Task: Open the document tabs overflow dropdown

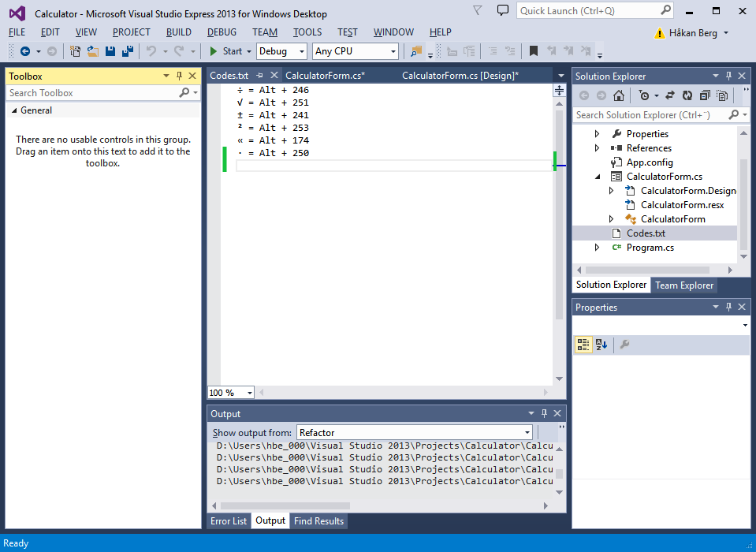Action: pos(560,76)
